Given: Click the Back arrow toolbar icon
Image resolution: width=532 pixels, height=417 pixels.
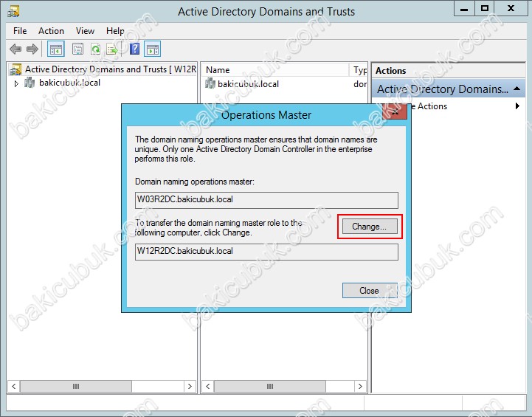Looking at the screenshot, I should pos(15,49).
